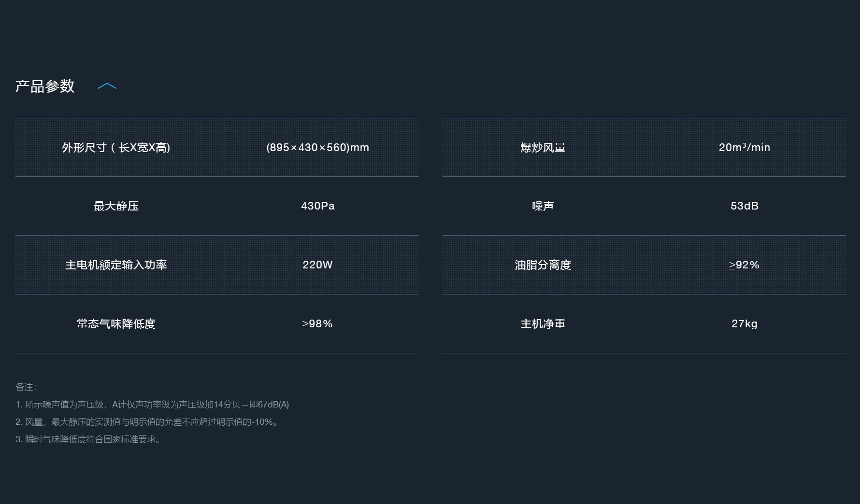This screenshot has width=860, height=504.
Task: Click the 常态气味降低度 label
Action: coord(116,324)
